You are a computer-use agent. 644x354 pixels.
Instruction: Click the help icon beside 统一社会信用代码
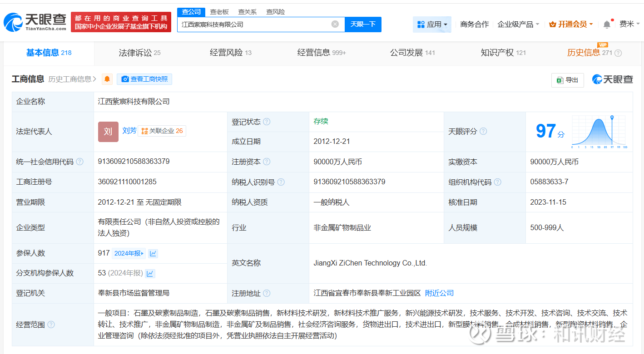(x=80, y=162)
